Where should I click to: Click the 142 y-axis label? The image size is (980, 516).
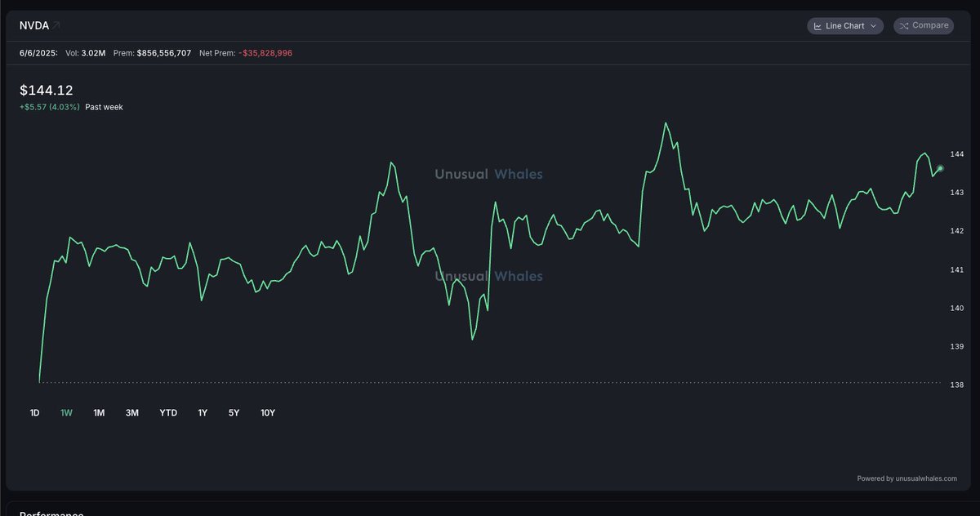pyautogui.click(x=957, y=231)
